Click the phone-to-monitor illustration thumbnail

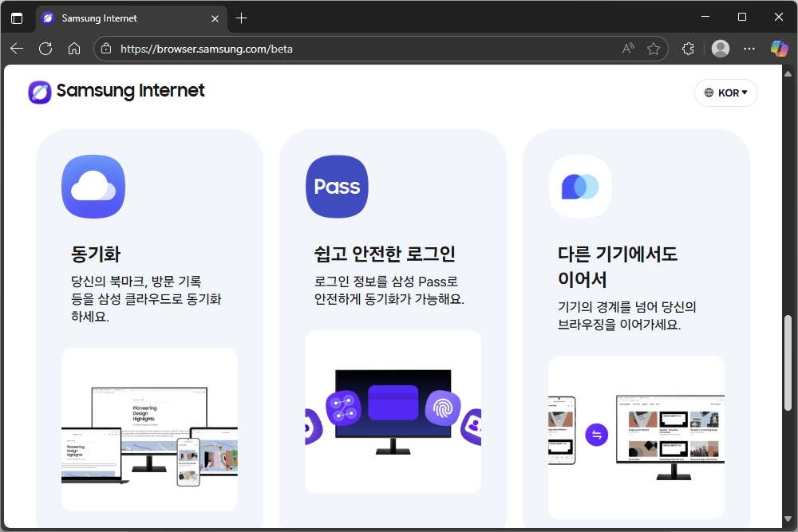point(636,437)
